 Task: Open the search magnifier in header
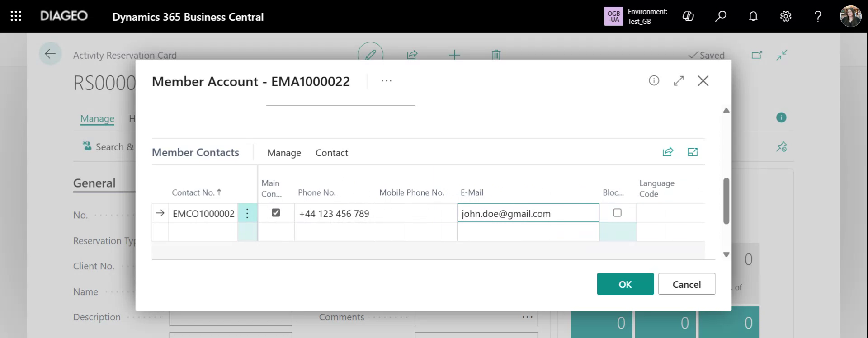pos(721,16)
